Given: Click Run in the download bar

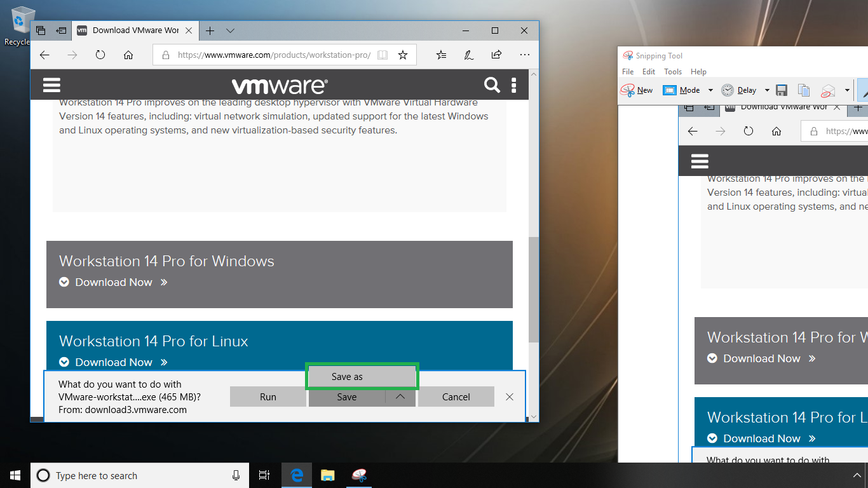Looking at the screenshot, I should [x=268, y=397].
